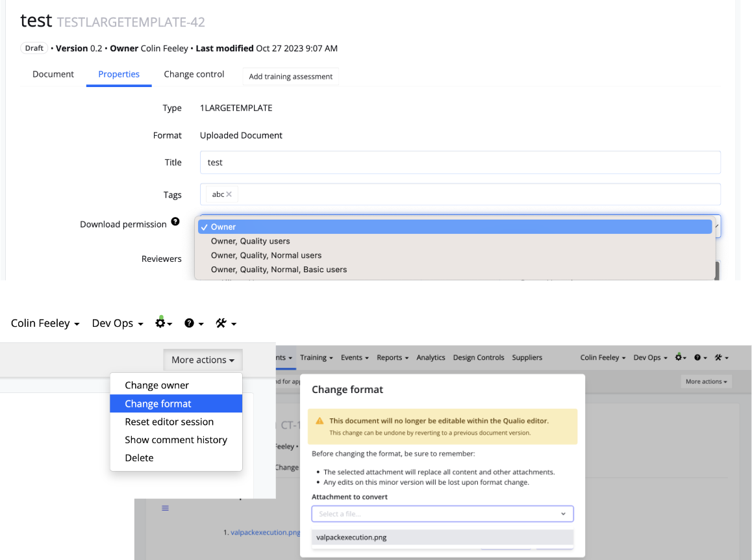This screenshot has width=752, height=560.
Task: Choose Reset editor session menu entry
Action: [169, 422]
